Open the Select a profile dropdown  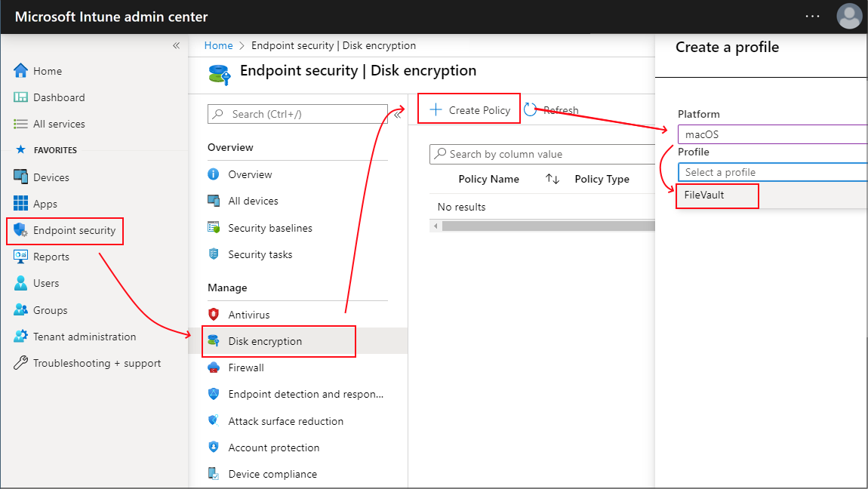pyautogui.click(x=772, y=172)
